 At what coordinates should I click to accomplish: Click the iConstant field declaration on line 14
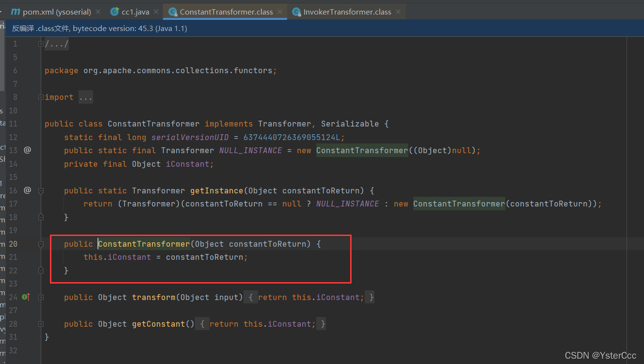coord(188,164)
